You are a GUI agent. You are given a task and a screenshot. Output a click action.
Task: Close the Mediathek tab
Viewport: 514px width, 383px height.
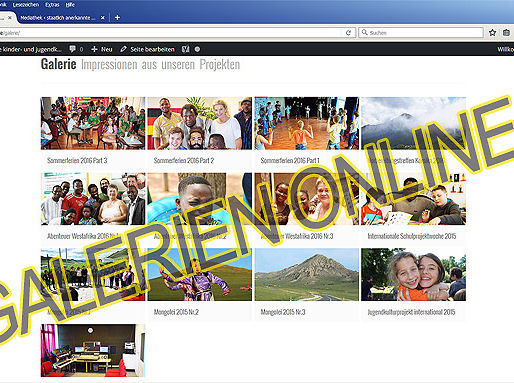(x=103, y=18)
